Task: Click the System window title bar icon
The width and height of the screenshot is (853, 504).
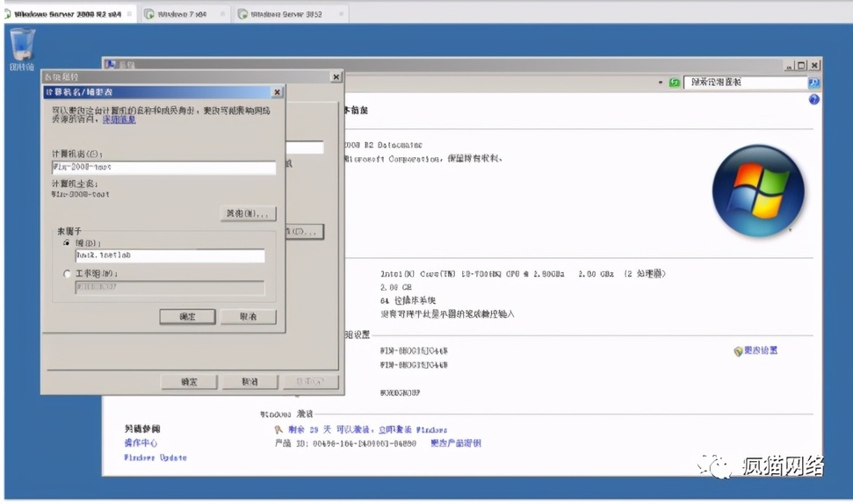Action: coord(111,64)
